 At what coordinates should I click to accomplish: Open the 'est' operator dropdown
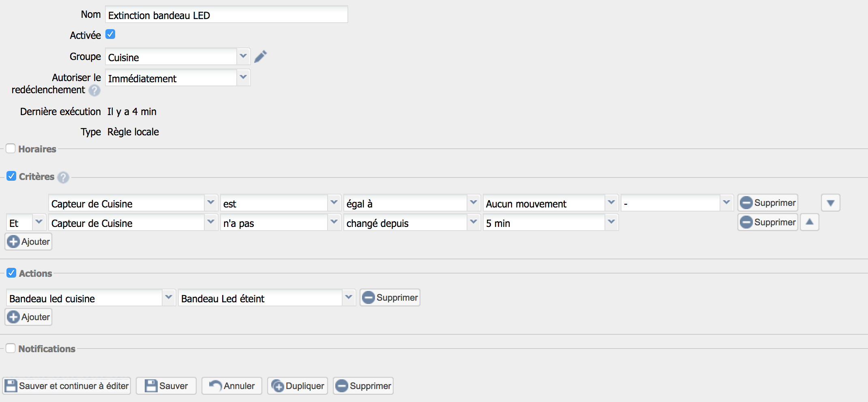pyautogui.click(x=281, y=203)
